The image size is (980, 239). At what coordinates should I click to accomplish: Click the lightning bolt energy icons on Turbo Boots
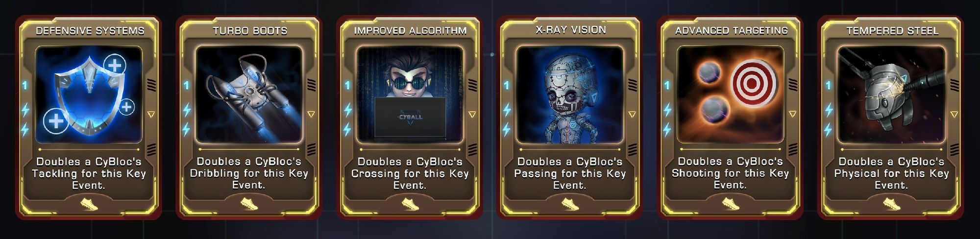(186, 119)
